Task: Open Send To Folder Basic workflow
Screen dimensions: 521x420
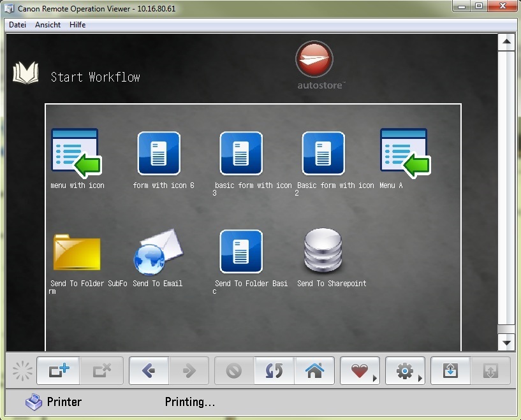Action: 241,251
